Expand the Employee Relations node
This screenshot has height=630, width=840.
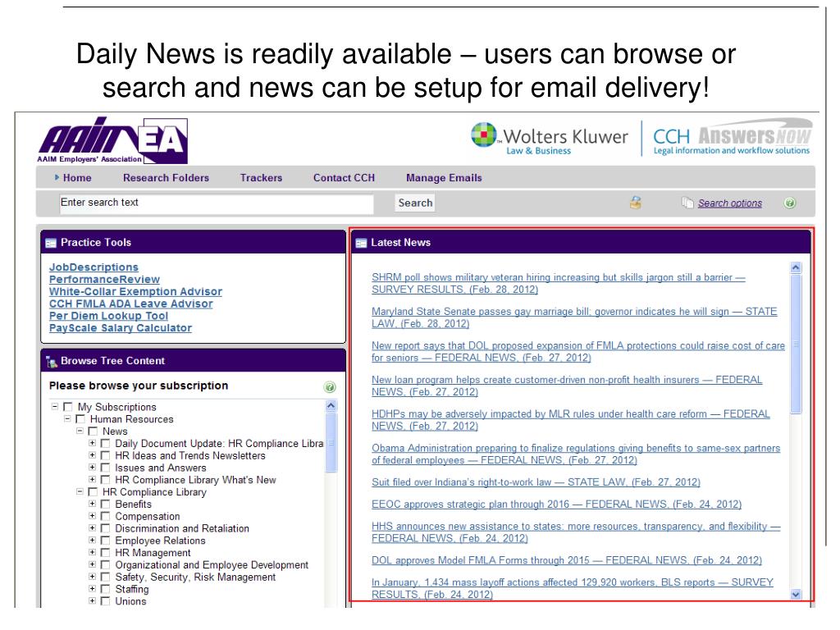(92, 540)
